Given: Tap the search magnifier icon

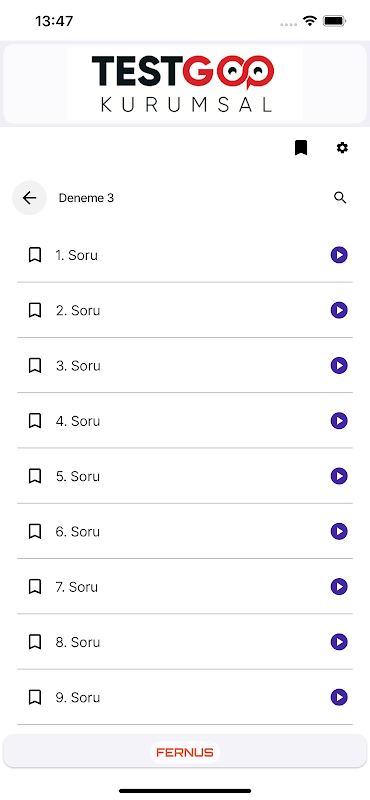Looking at the screenshot, I should 340,198.
